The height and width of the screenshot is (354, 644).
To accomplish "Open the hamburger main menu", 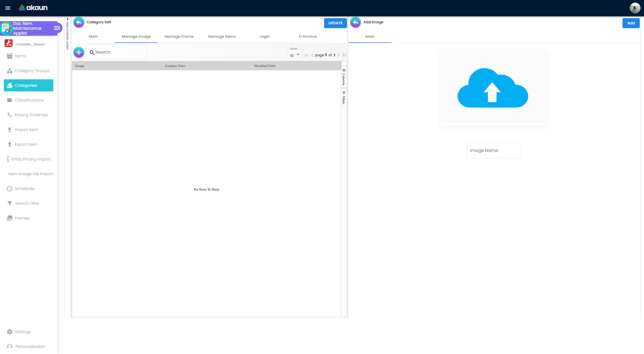I will tap(8, 8).
